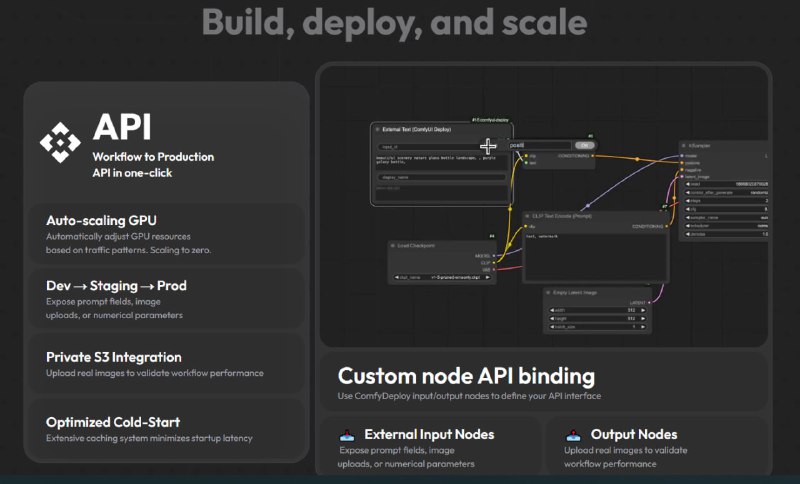
Task: Click the Optimized Cold-Start feature card
Action: [165, 430]
